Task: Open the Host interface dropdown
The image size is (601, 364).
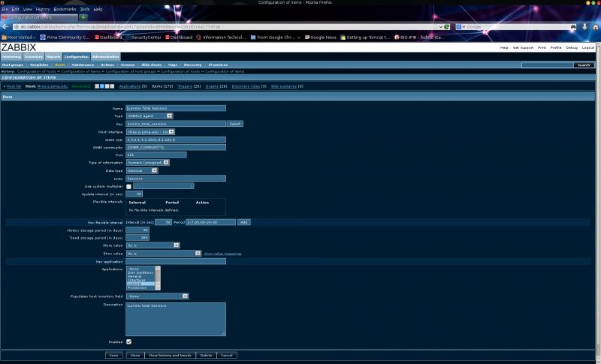Action: 151,131
